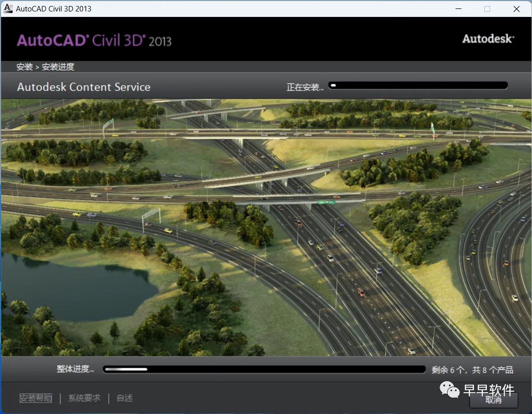
Task: Open the 安装帮助 link
Action: (x=36, y=398)
